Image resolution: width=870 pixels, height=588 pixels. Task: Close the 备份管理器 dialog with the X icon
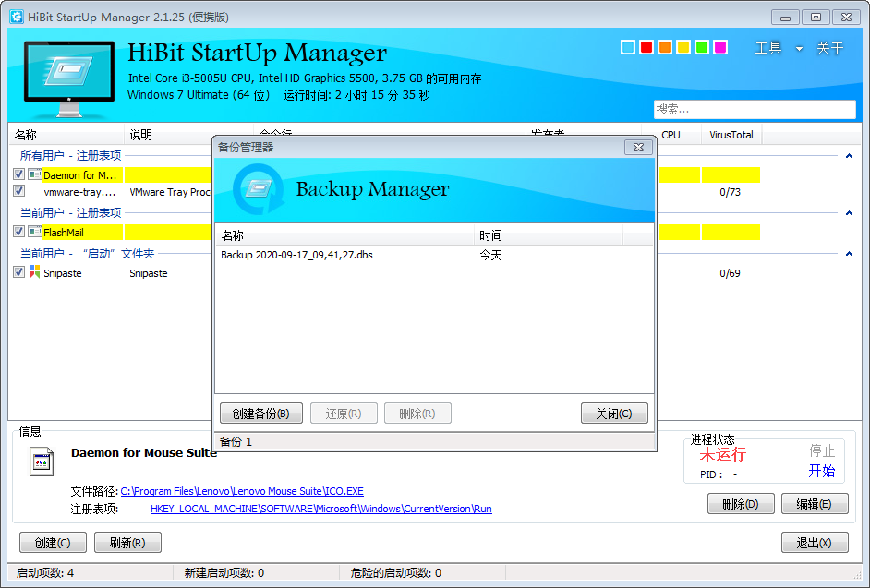pyautogui.click(x=638, y=148)
